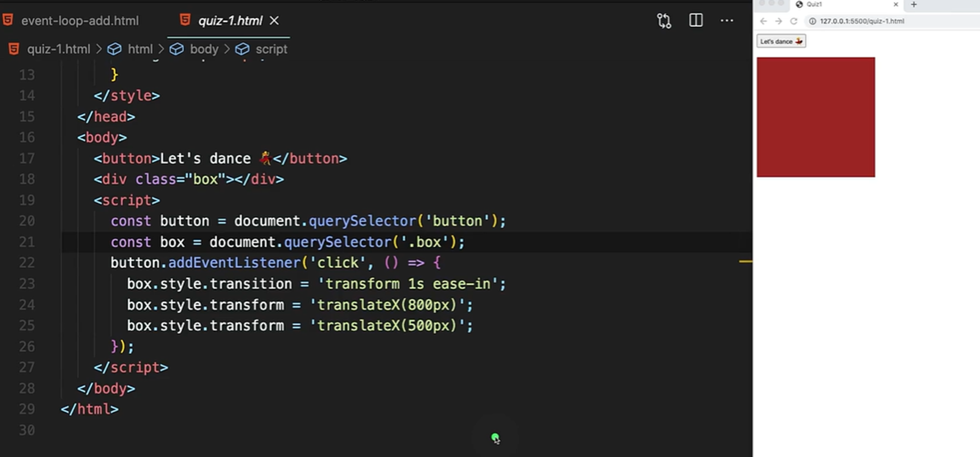Open a new browser tab
Viewport: 980px width, 457px height.
[914, 4]
